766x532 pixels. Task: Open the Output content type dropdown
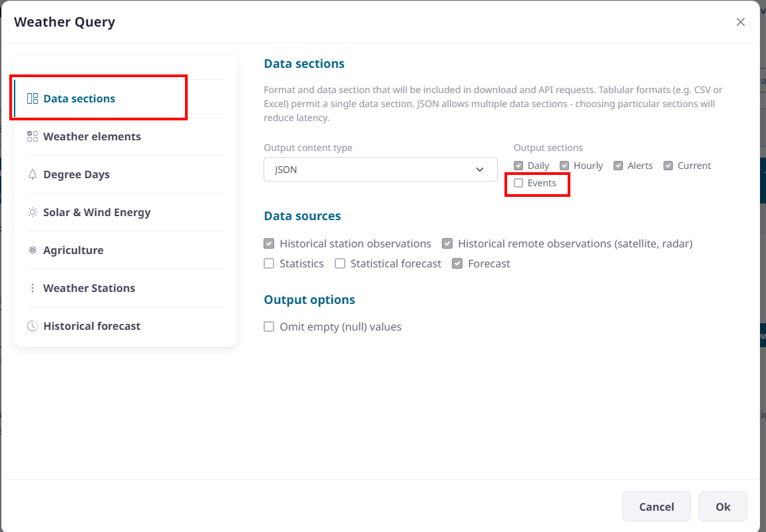[x=380, y=170]
